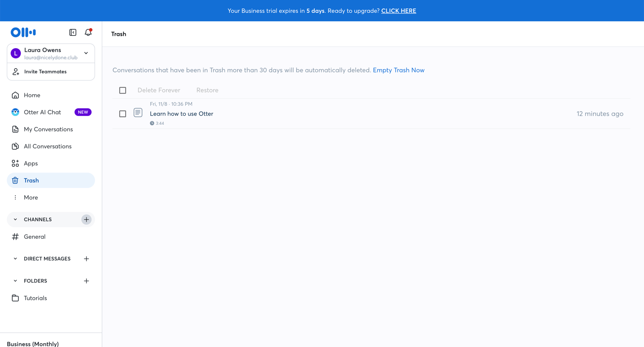
Task: Tick the select-all checkbox
Action: [x=123, y=90]
